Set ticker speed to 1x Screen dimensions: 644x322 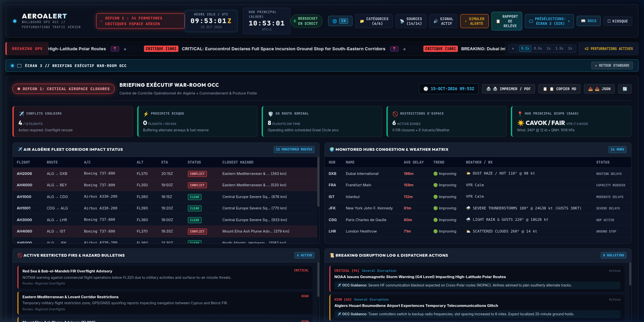[549, 49]
